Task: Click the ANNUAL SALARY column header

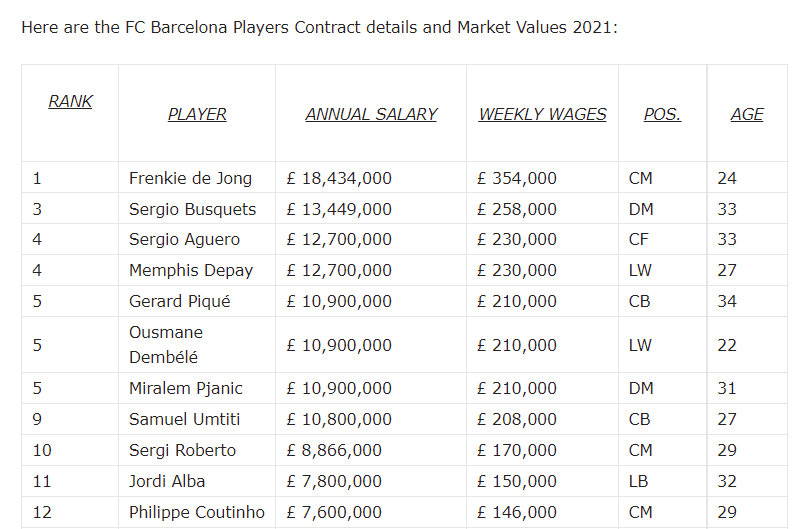Action: pyautogui.click(x=371, y=114)
